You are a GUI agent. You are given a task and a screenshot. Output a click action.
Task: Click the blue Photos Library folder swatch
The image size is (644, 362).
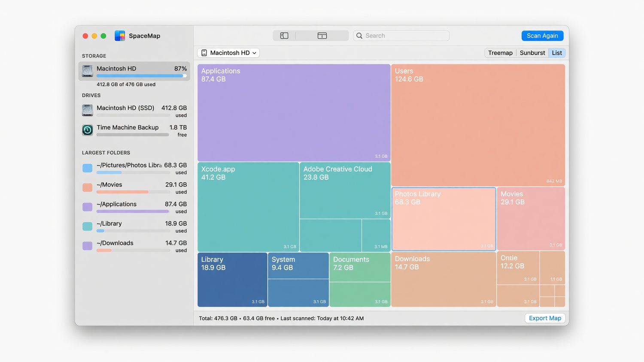87,168
